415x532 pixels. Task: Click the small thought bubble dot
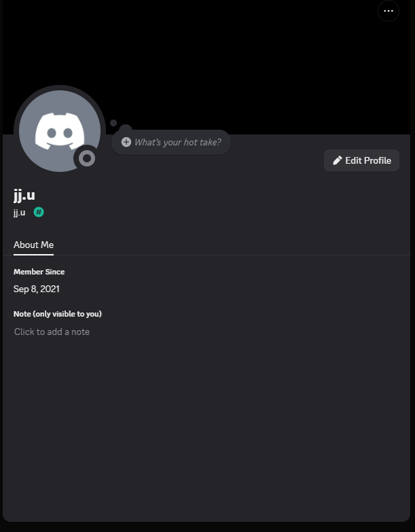tap(113, 123)
